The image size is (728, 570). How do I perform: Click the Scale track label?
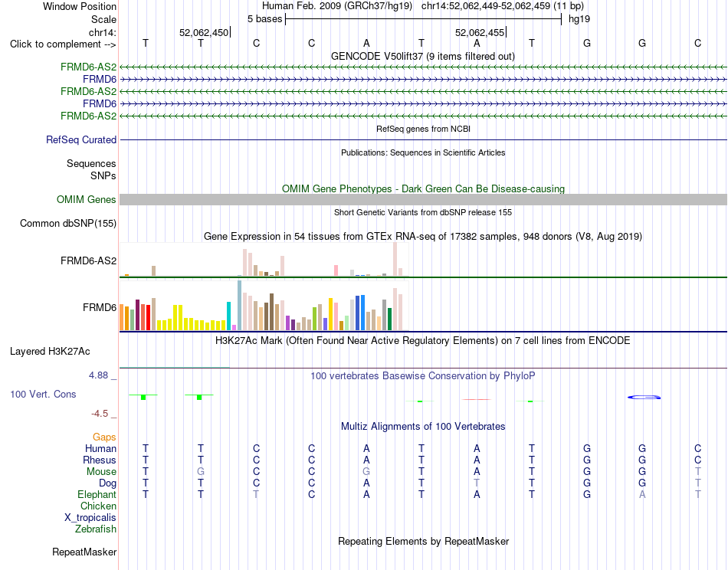103,19
